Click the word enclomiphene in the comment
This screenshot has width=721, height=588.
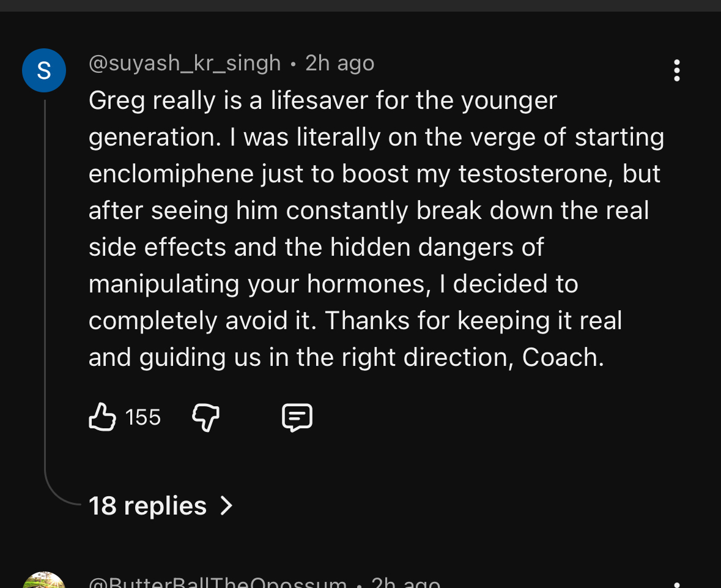(171, 174)
